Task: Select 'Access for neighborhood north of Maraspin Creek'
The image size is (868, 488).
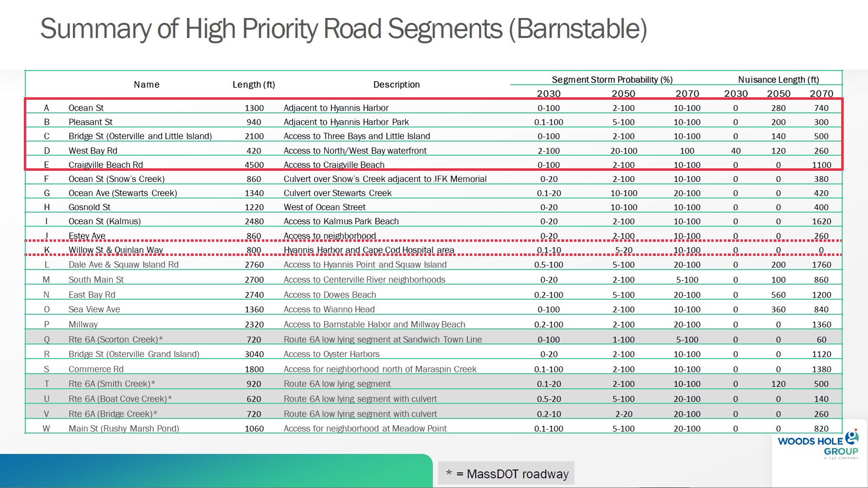Action: tap(380, 369)
